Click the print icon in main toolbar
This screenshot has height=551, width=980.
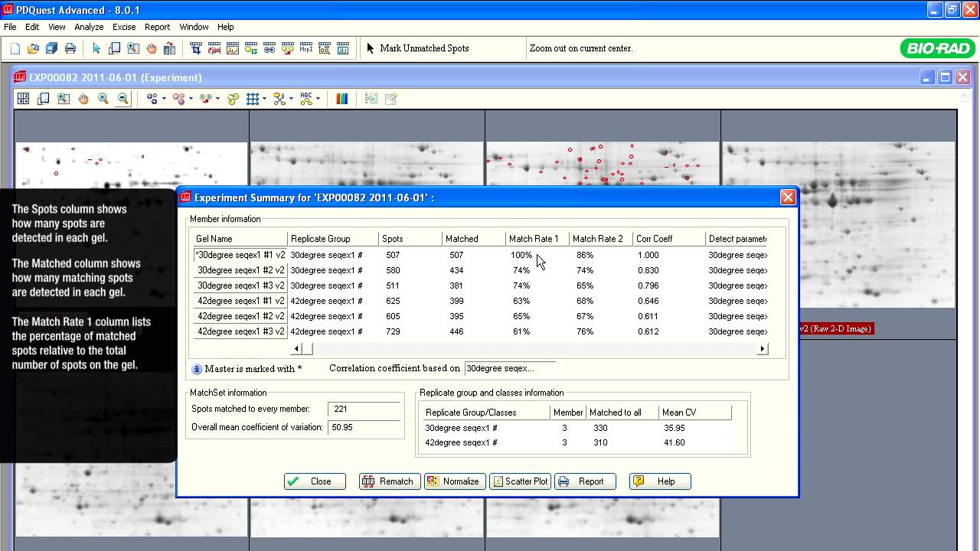pos(70,48)
